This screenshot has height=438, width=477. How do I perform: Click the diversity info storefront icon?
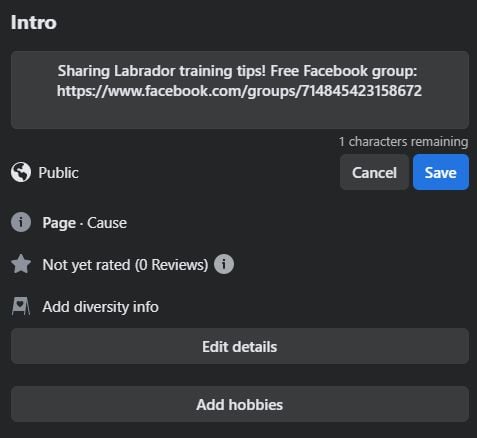[x=21, y=306]
